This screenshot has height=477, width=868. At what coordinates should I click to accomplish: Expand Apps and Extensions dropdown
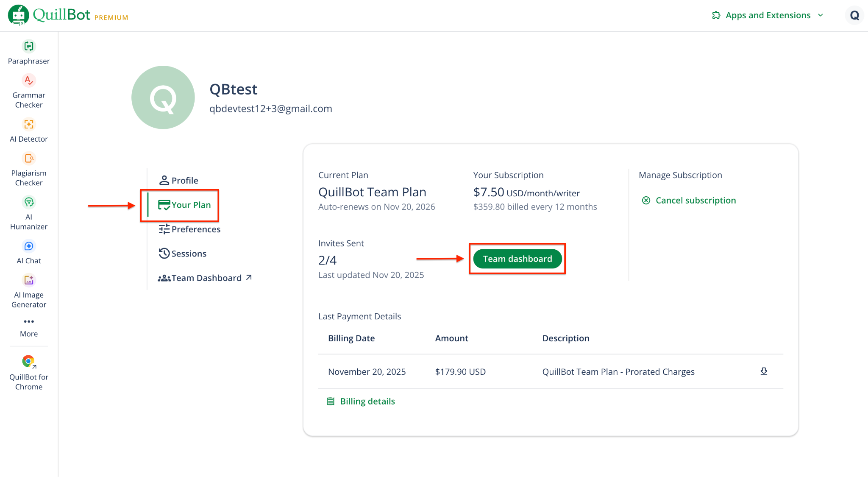pos(768,15)
